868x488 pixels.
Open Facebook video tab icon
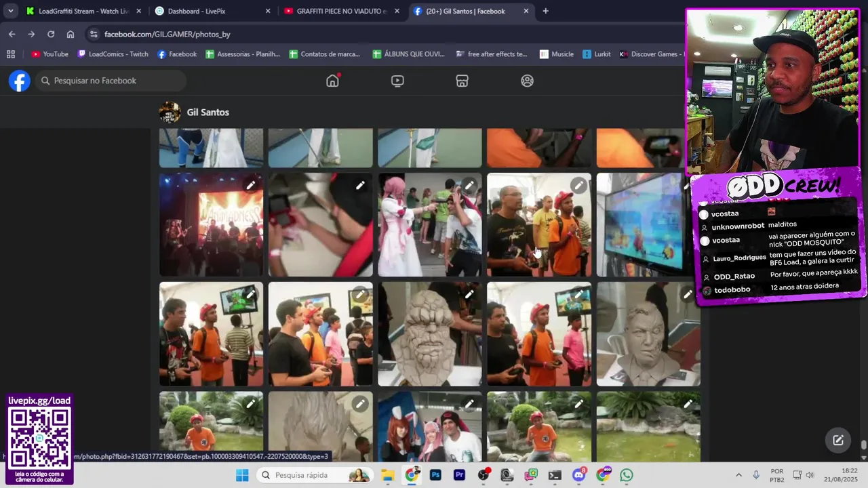point(397,81)
